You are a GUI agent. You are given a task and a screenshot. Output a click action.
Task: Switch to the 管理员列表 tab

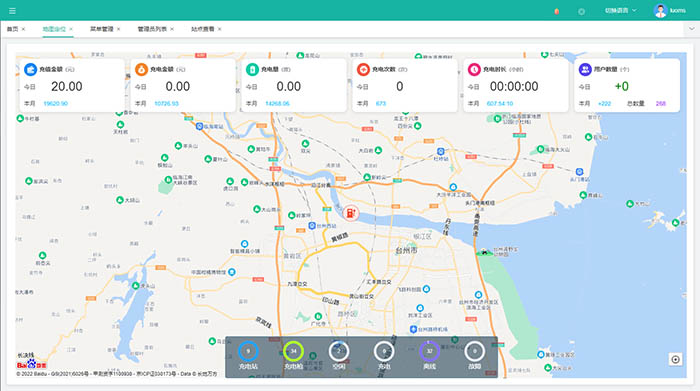(152, 29)
